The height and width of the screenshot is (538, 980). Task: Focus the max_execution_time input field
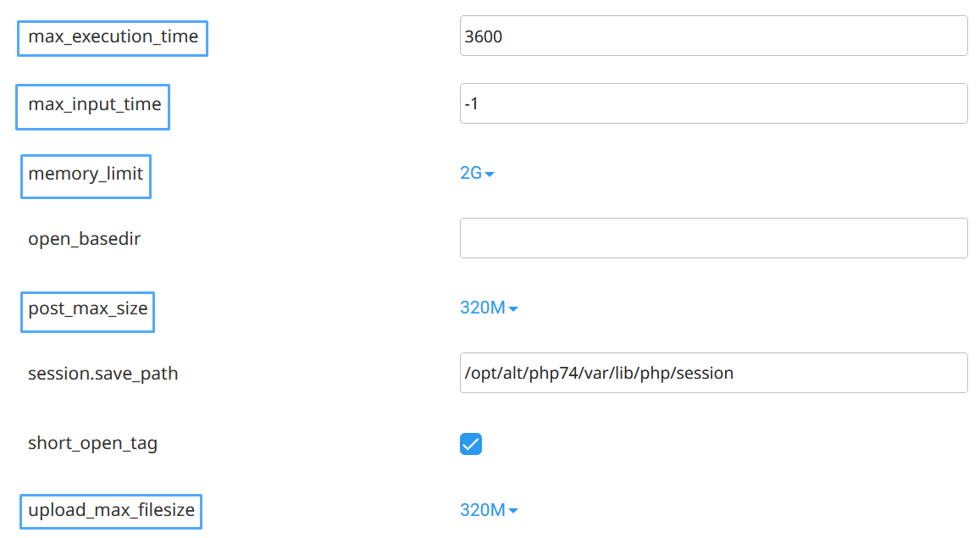click(713, 36)
